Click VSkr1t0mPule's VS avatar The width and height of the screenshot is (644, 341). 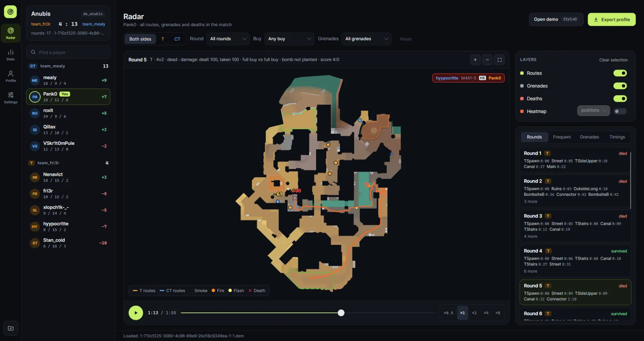35,146
